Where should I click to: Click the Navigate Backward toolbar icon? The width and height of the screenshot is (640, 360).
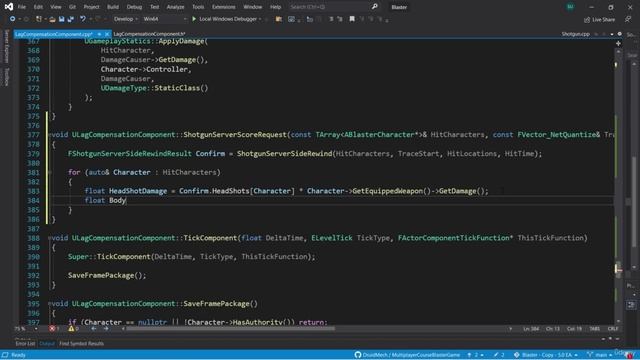click(13, 19)
